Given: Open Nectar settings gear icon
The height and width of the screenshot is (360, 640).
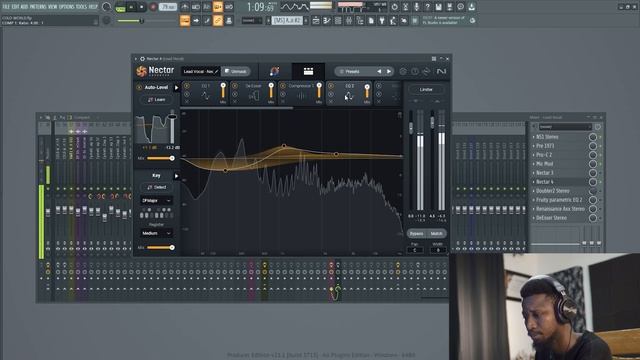Looking at the screenshot, I should pos(403,71).
